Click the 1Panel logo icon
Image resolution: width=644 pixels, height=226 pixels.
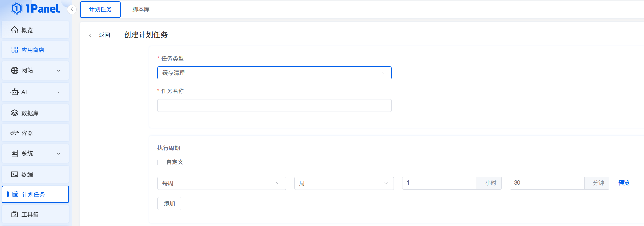(17, 8)
